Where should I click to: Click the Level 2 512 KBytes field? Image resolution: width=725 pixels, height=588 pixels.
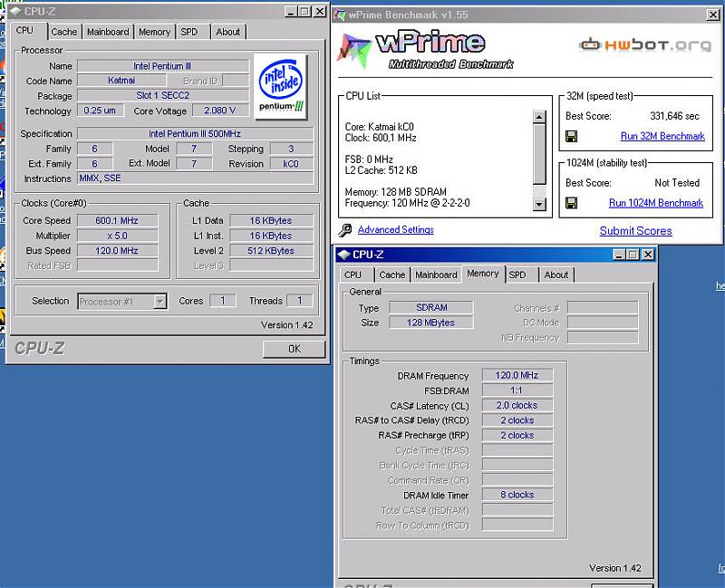coord(271,251)
